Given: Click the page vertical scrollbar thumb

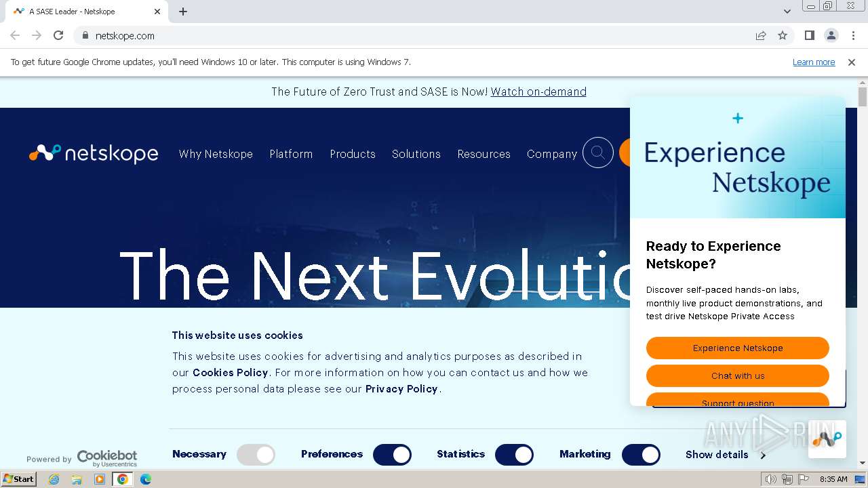Looking at the screenshot, I should (863, 97).
